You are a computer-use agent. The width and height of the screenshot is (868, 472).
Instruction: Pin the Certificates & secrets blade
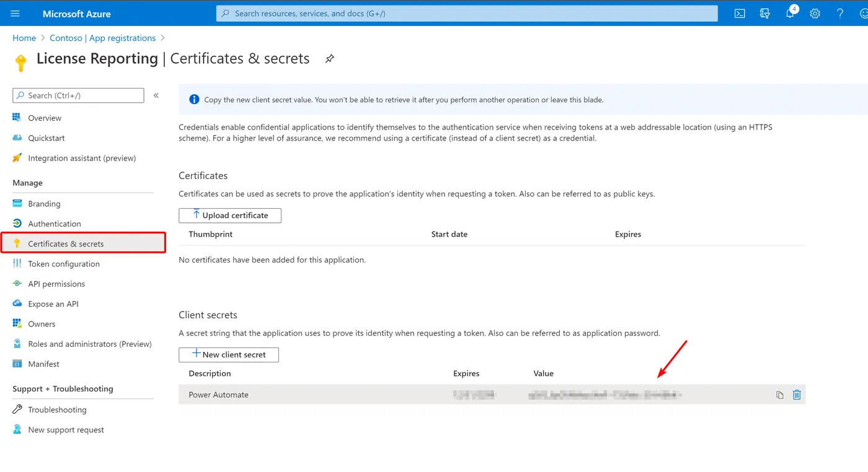[330, 59]
